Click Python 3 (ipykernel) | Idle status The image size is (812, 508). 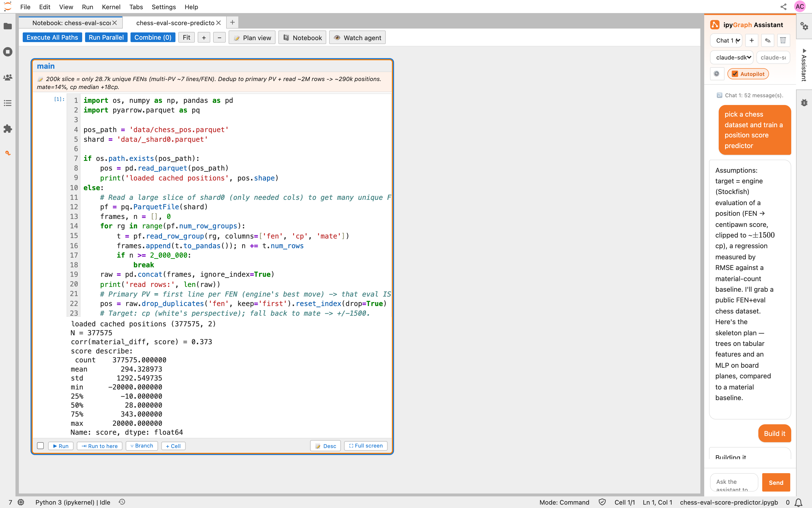[72, 502]
